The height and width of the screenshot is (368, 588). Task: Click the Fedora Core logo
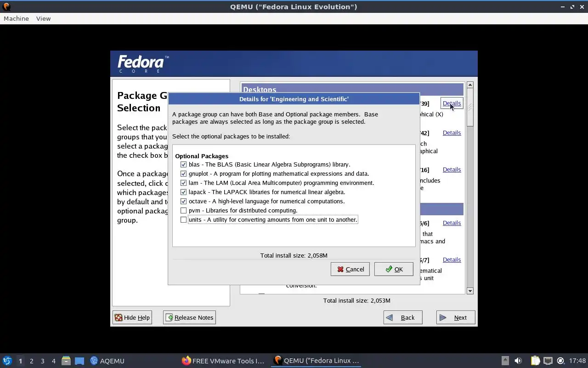click(143, 64)
